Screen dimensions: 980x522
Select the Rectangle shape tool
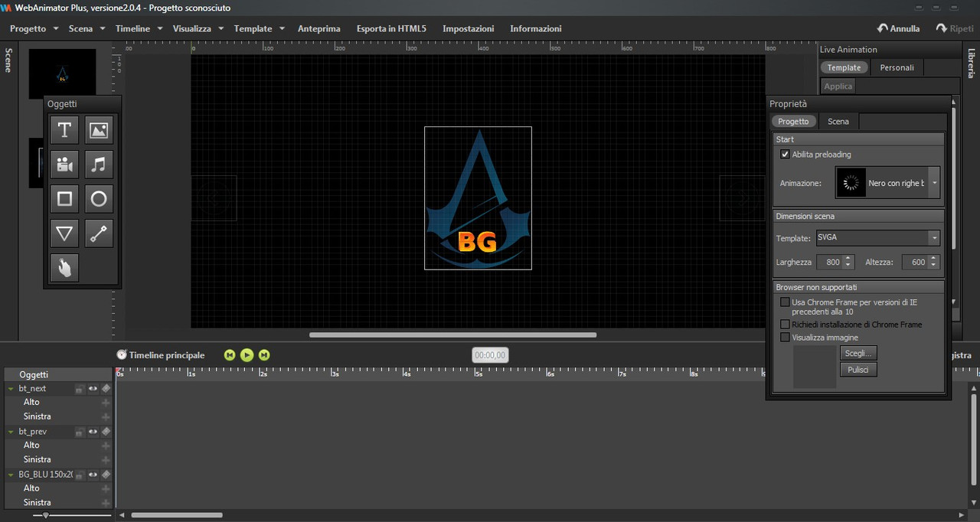tap(64, 199)
